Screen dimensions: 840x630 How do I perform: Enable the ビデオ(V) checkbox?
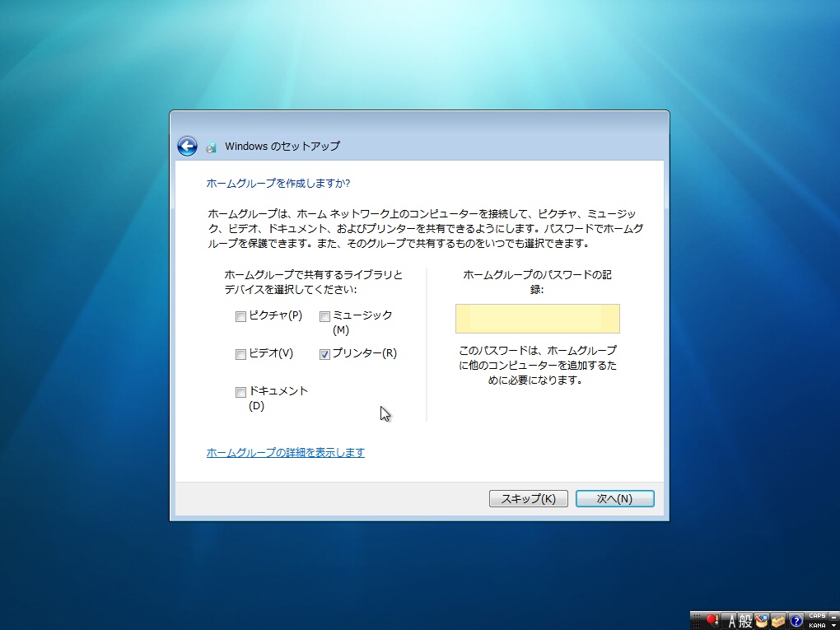(x=240, y=355)
